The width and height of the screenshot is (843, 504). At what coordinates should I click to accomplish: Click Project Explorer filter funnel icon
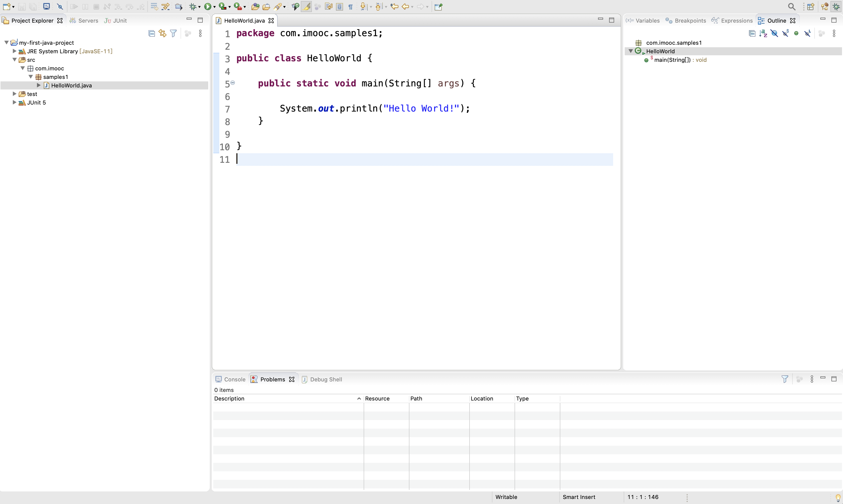coord(173,33)
